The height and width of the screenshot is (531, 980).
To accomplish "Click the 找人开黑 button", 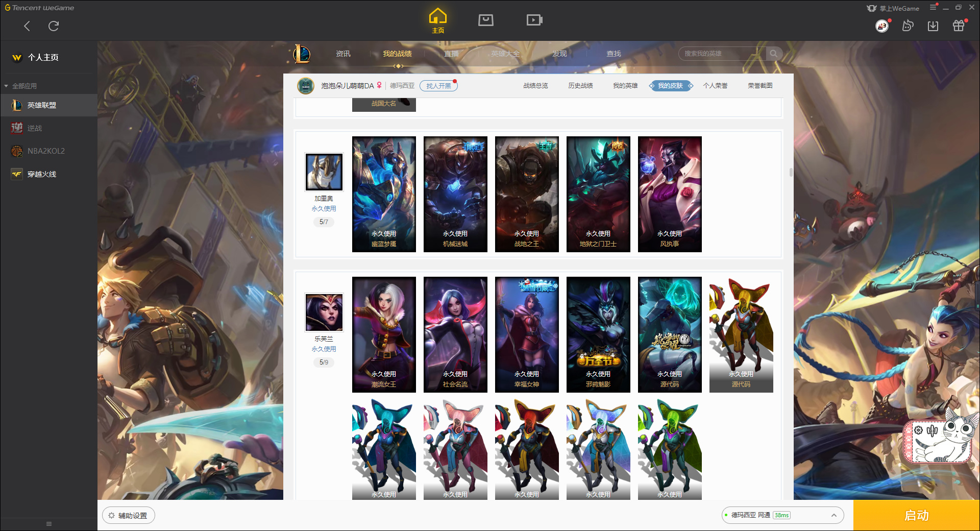I will click(x=438, y=86).
